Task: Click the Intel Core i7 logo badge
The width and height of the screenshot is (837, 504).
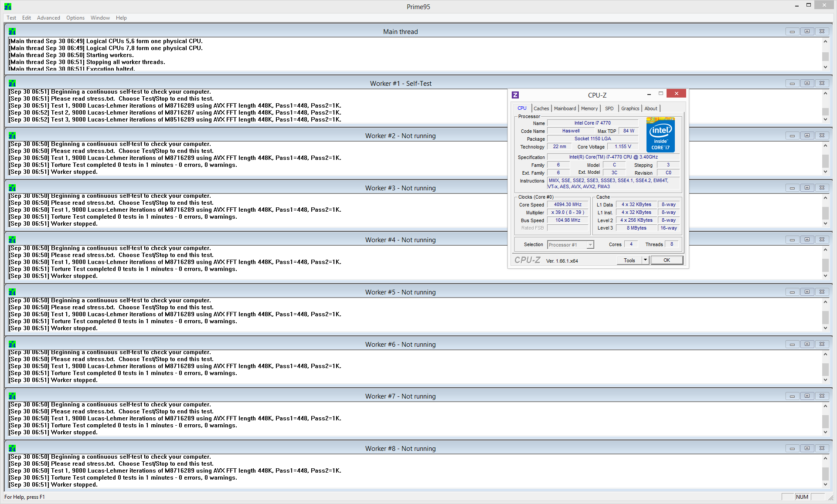Action: click(660, 135)
